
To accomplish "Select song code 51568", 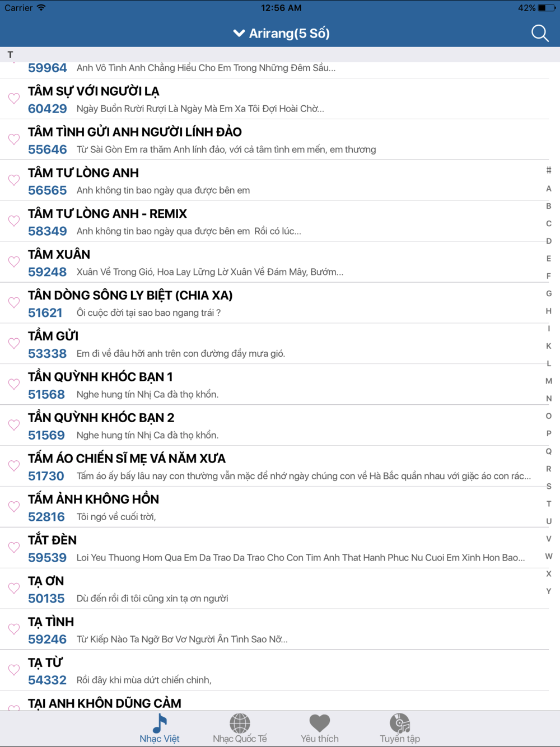I will (x=46, y=395).
